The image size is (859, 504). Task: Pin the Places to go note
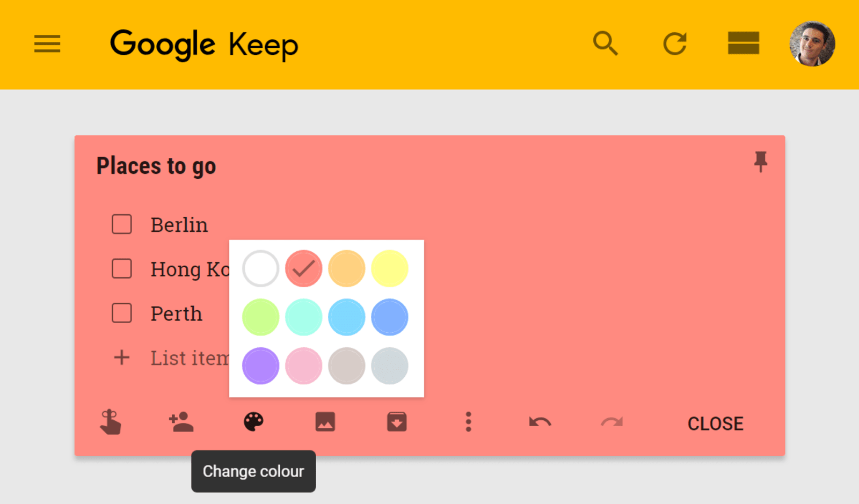760,161
